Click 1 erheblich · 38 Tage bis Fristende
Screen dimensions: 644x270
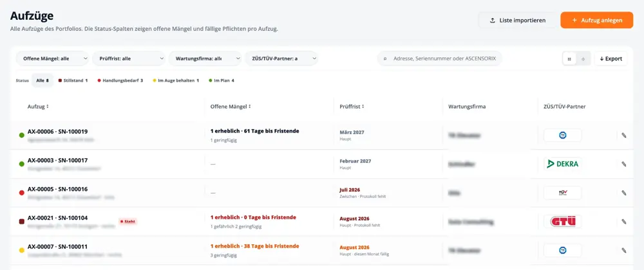tap(254, 246)
